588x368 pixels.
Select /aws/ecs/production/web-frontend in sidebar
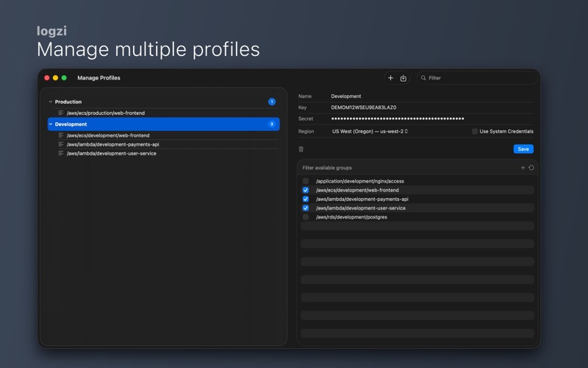click(106, 113)
